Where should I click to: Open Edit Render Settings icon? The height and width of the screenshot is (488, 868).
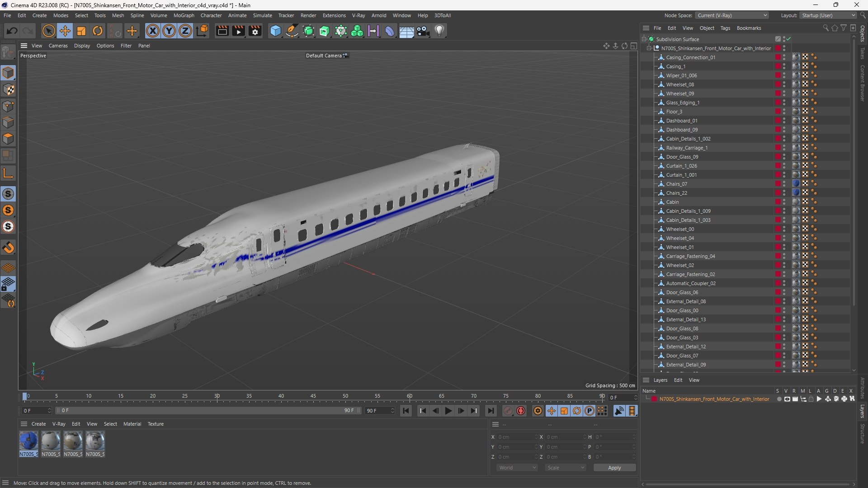tap(255, 31)
